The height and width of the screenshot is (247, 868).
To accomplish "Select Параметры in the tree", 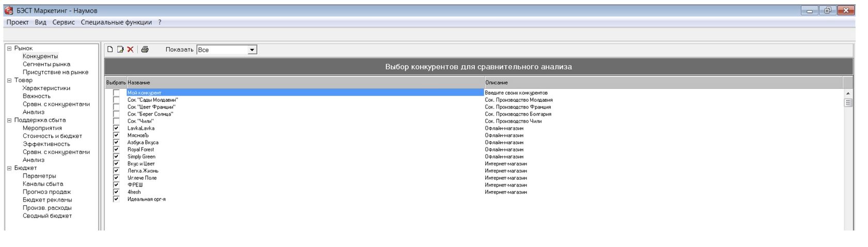I will point(39,176).
